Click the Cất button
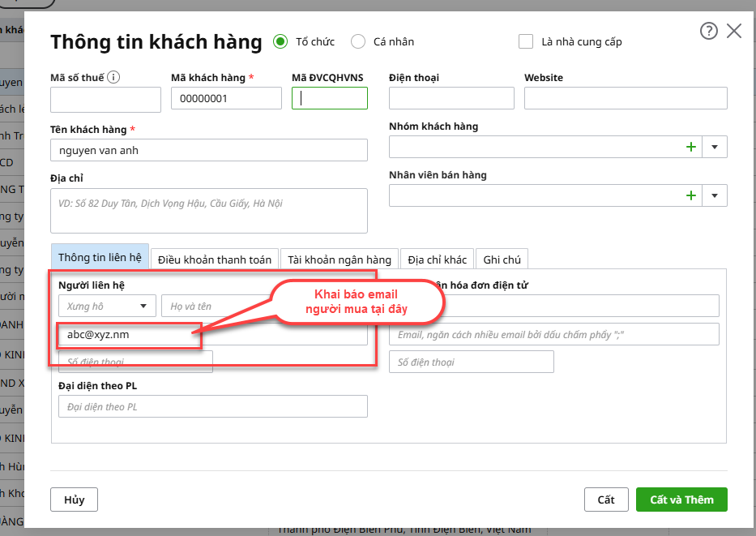Image resolution: width=756 pixels, height=536 pixels. point(606,500)
